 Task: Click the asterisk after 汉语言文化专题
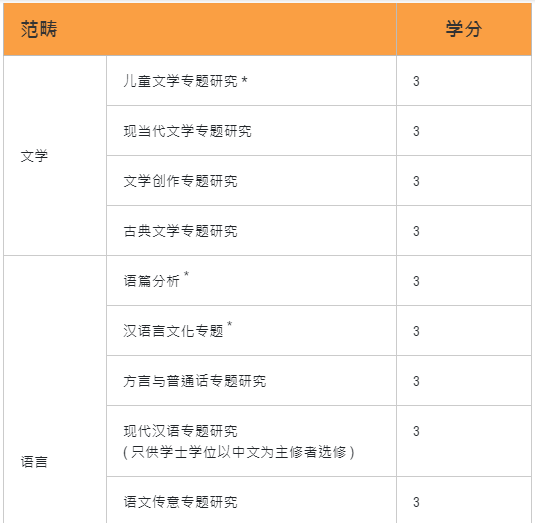[229, 324]
